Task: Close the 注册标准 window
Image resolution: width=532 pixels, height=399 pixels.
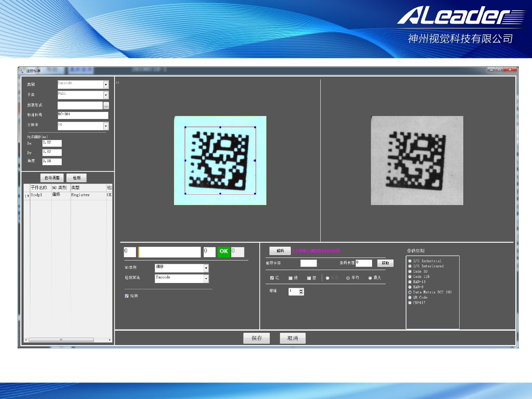Action: [x=510, y=69]
